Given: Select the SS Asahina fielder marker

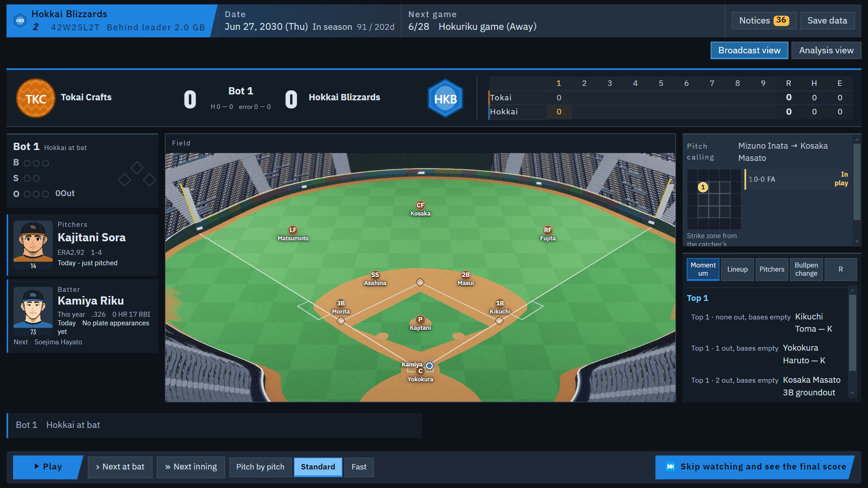Looking at the screenshot, I should [x=375, y=275].
